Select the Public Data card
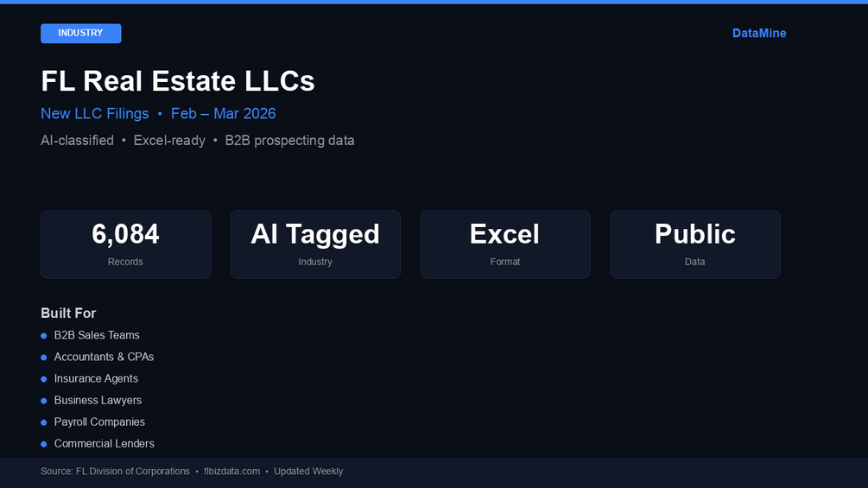This screenshot has width=868, height=488. [x=695, y=244]
